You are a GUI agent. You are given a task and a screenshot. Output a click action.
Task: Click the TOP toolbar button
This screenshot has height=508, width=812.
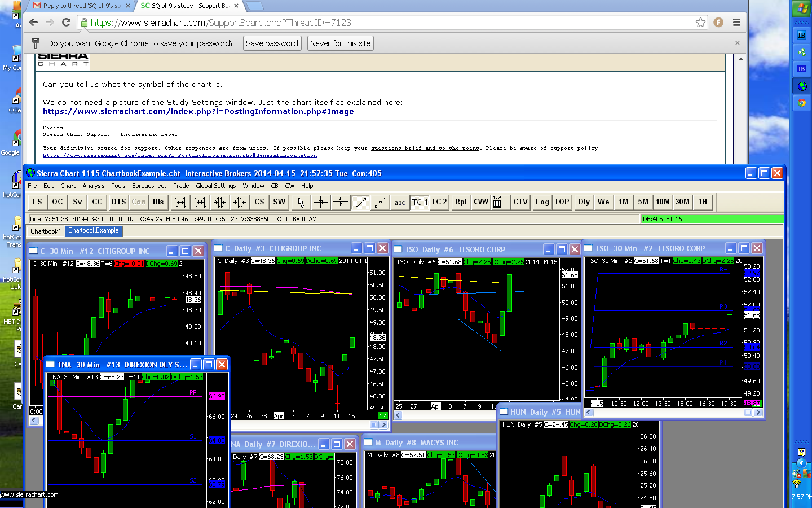pos(562,202)
